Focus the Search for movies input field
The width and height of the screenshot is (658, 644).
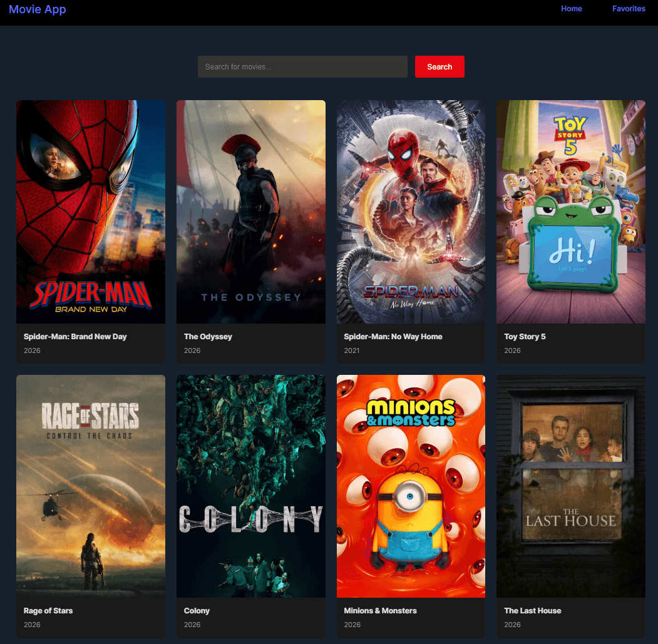[302, 67]
